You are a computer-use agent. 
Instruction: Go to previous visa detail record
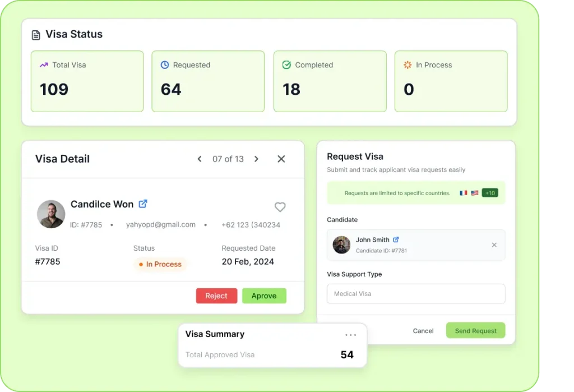tap(200, 159)
